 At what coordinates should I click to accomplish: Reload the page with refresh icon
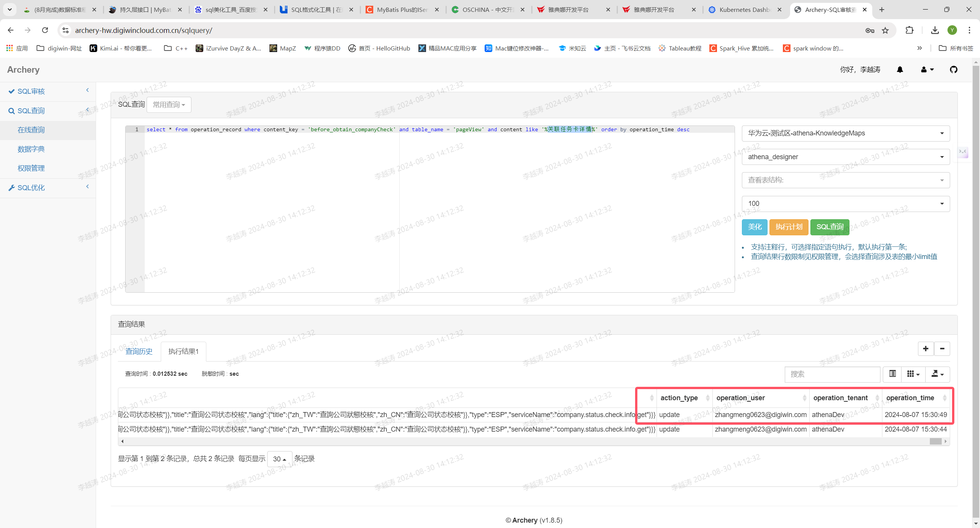(45, 30)
